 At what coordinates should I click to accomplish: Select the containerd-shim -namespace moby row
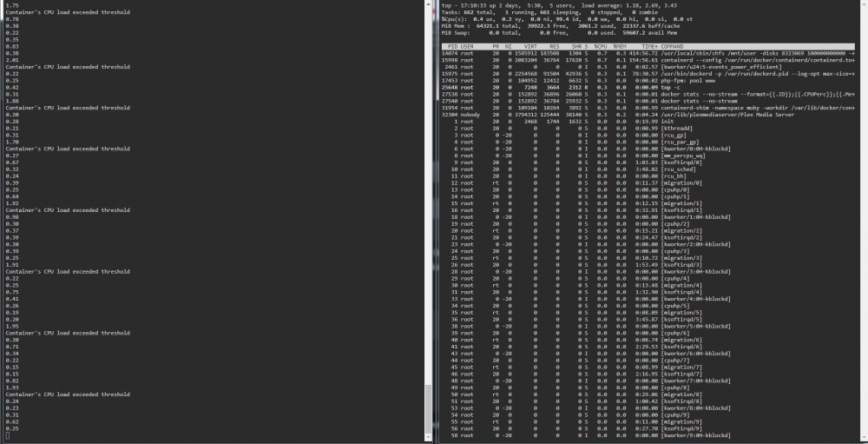[x=648, y=108]
